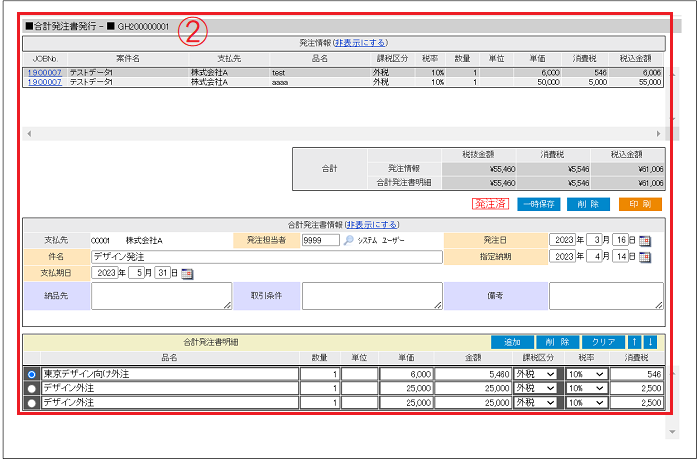Open calendar picker for 支払期日
The image size is (700, 461).
click(x=187, y=273)
